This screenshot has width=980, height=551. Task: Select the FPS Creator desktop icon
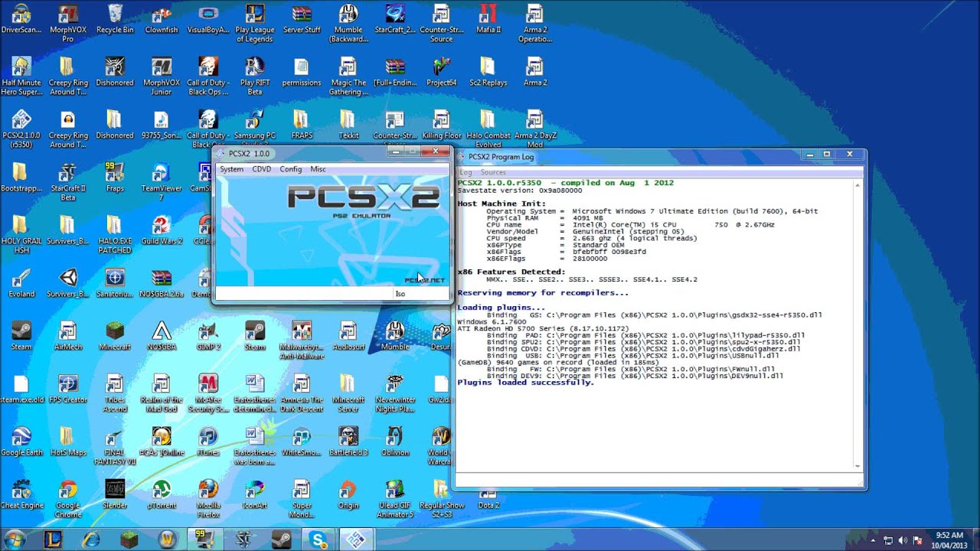[x=67, y=388]
